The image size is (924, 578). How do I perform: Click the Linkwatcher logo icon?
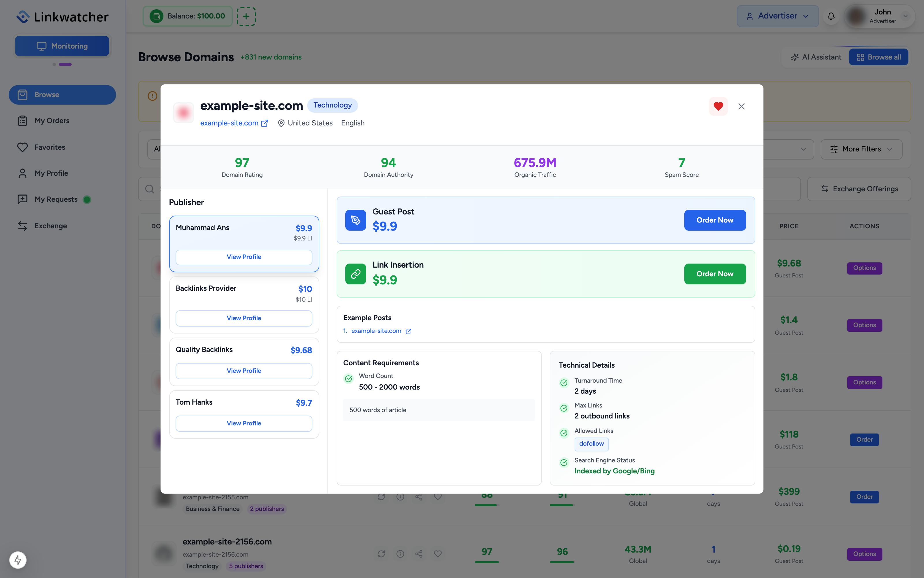pos(23,16)
